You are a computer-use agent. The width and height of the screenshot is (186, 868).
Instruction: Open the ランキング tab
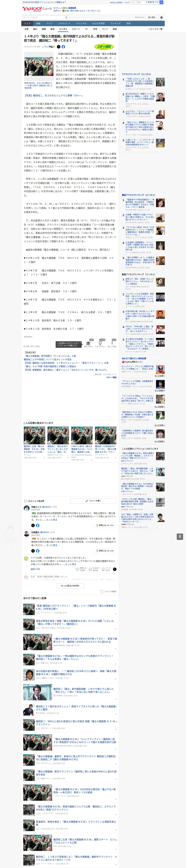tap(115, 24)
